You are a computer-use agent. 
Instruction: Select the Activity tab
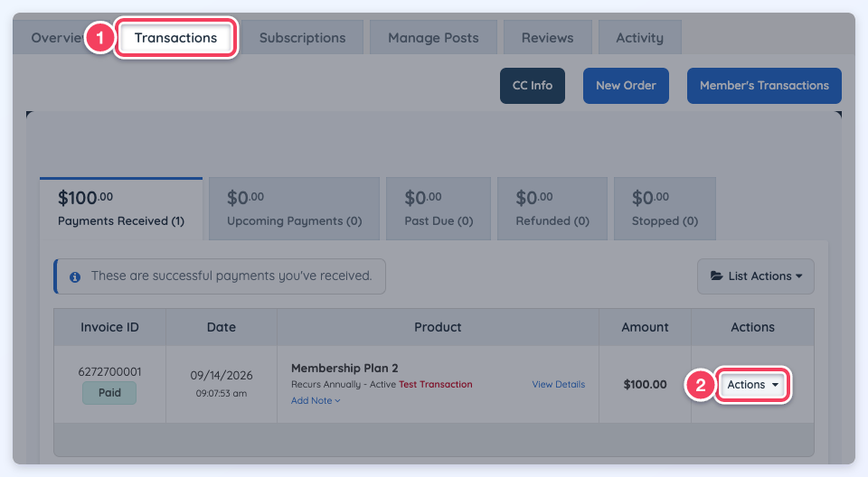640,38
